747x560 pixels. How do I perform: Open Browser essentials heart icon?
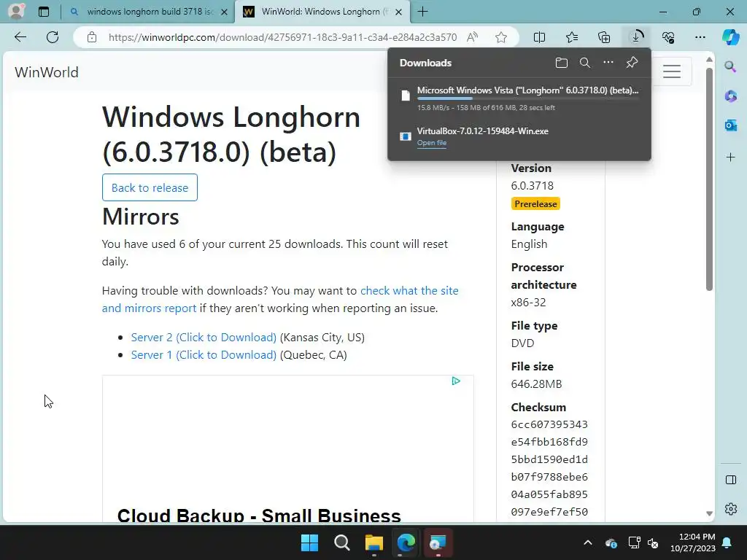[x=668, y=37]
